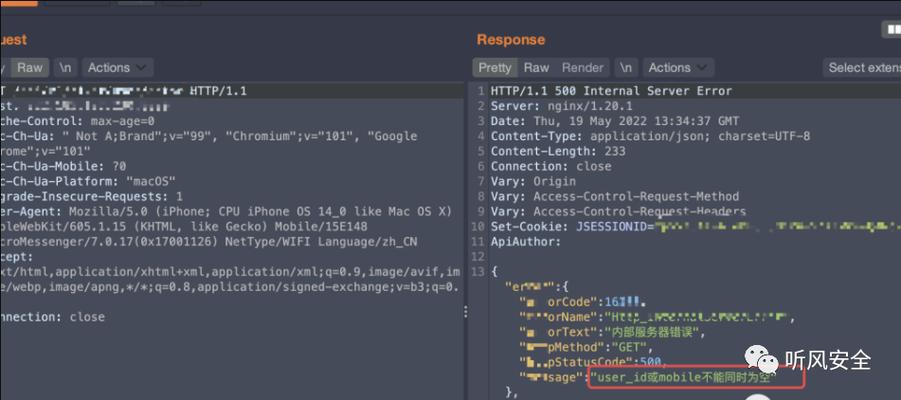Switch response view to Raw
901x400 pixels.
[537, 68]
